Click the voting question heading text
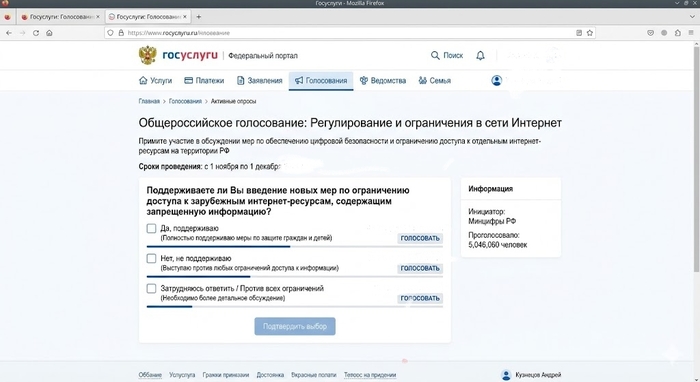700x382 pixels. tap(278, 201)
